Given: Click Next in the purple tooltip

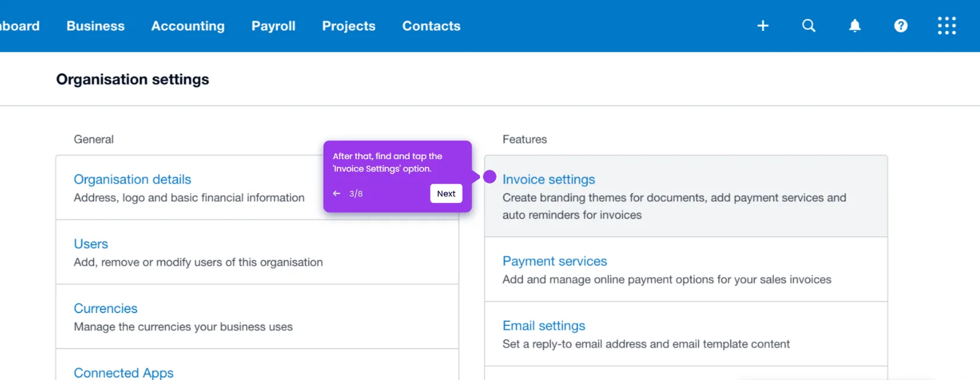Looking at the screenshot, I should 446,194.
